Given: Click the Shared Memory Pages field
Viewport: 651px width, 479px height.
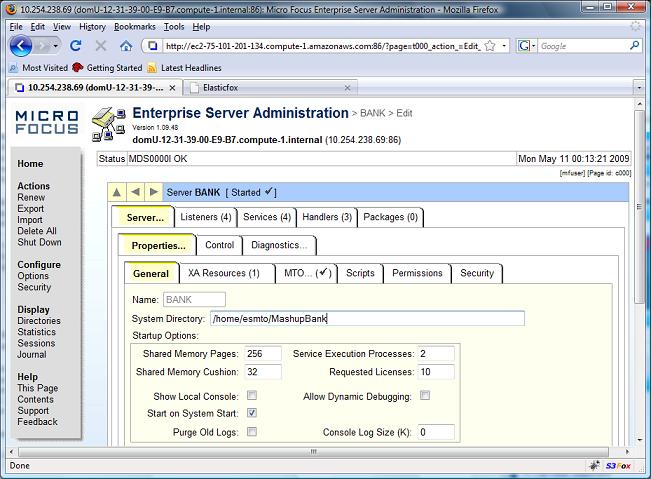Looking at the screenshot, I should [263, 354].
